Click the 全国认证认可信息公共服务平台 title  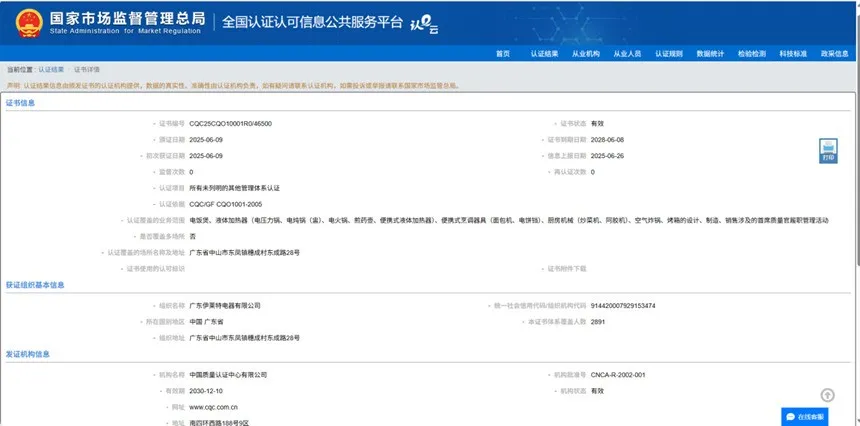click(x=312, y=22)
